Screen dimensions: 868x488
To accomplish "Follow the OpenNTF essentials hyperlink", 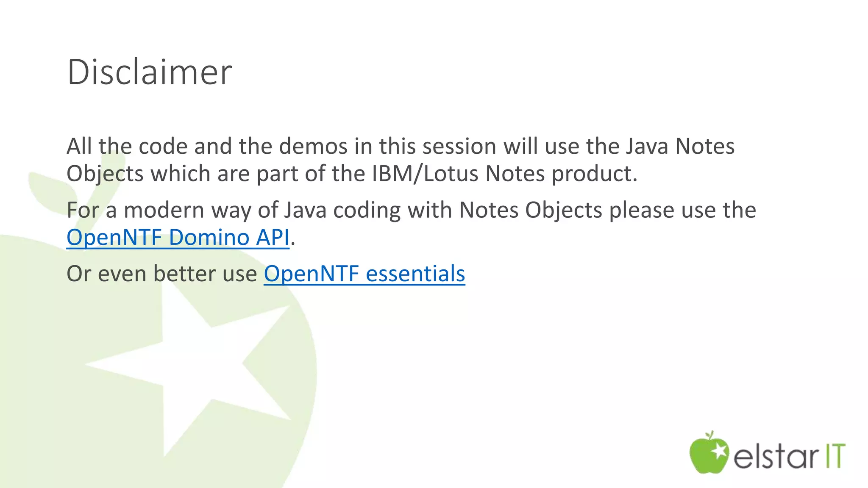I will (x=364, y=274).
